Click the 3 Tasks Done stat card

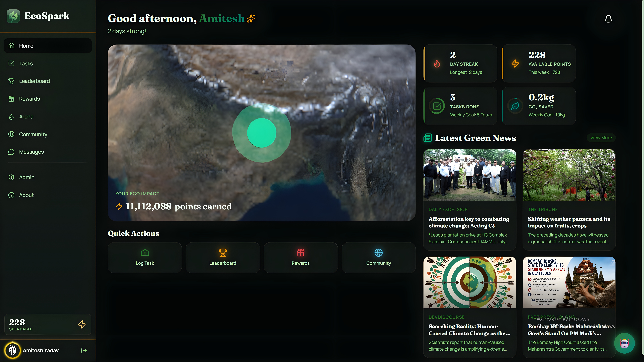pos(460,106)
